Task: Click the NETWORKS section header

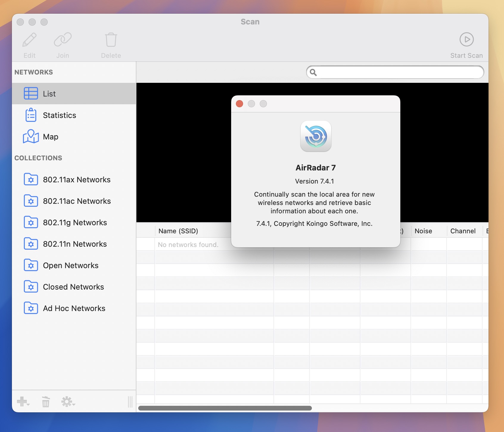Action: click(34, 72)
